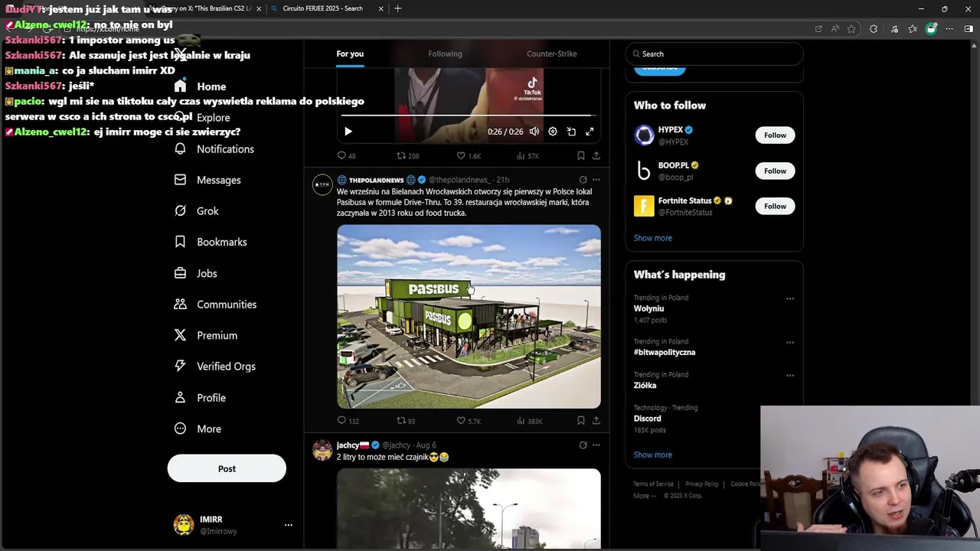Click the Premium X logo icon
Screen dimensions: 980x551
180,335
